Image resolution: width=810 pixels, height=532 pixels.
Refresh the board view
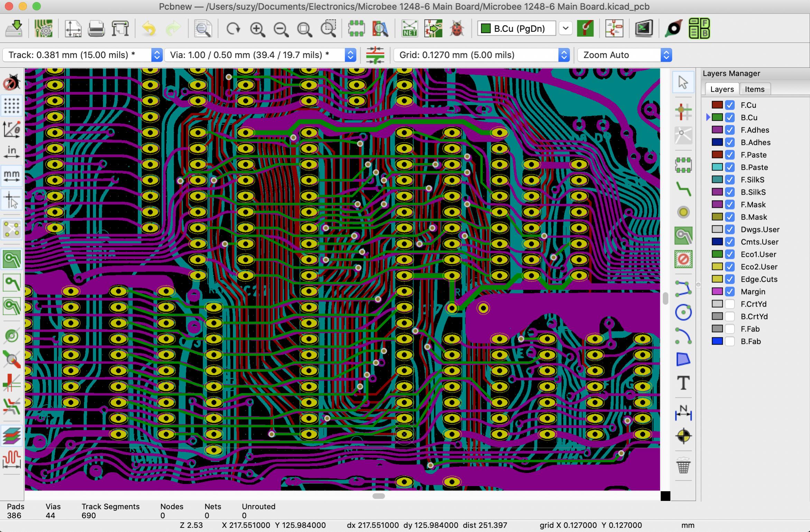pyautogui.click(x=233, y=28)
